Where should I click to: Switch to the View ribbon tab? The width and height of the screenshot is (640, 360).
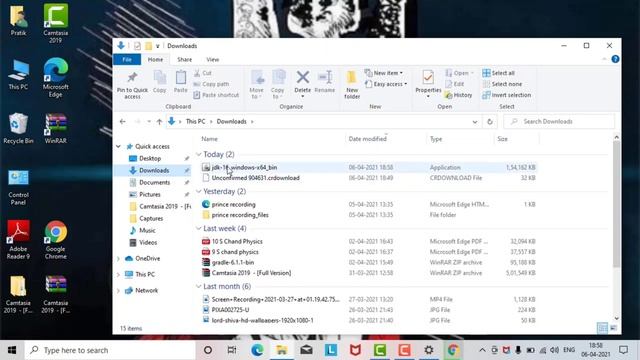coord(213,60)
